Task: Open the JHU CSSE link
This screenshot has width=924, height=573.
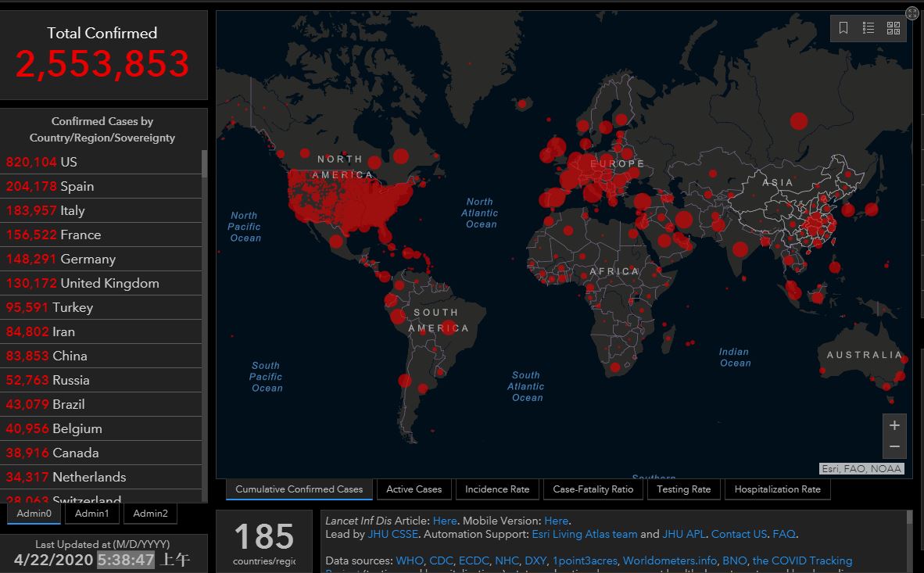Action: point(392,534)
